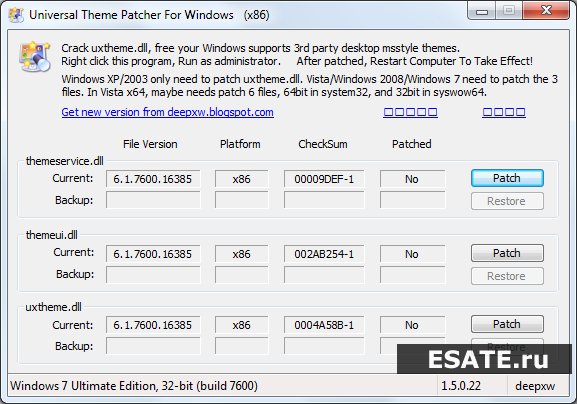Select themeui.dll backup platform field
This screenshot has width=577, height=404.
pyautogui.click(x=241, y=274)
